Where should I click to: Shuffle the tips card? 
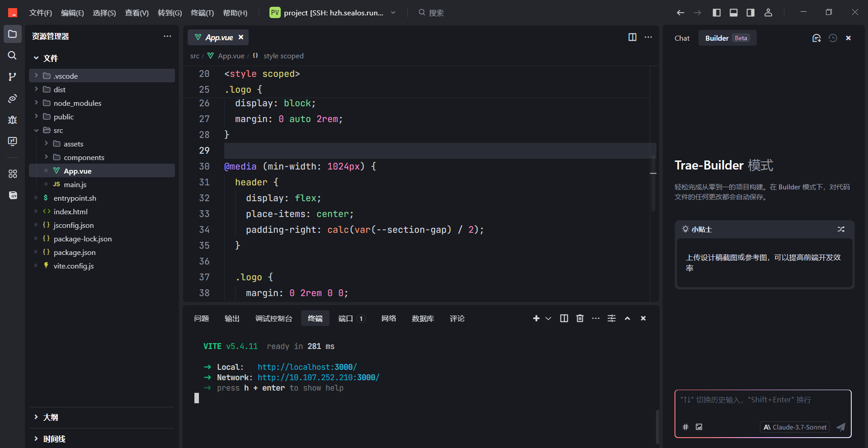[841, 229]
